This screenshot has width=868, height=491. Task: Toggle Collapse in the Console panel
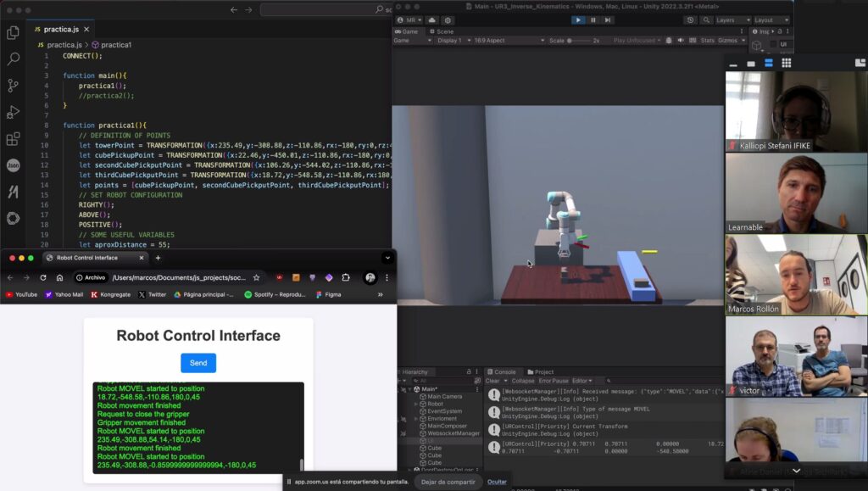pos(523,381)
